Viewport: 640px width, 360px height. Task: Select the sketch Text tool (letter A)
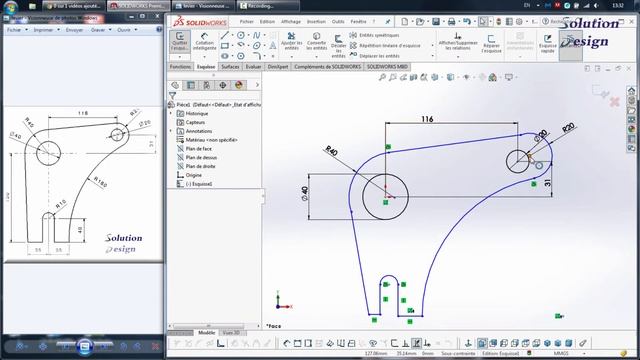pyautogui.click(x=273, y=45)
